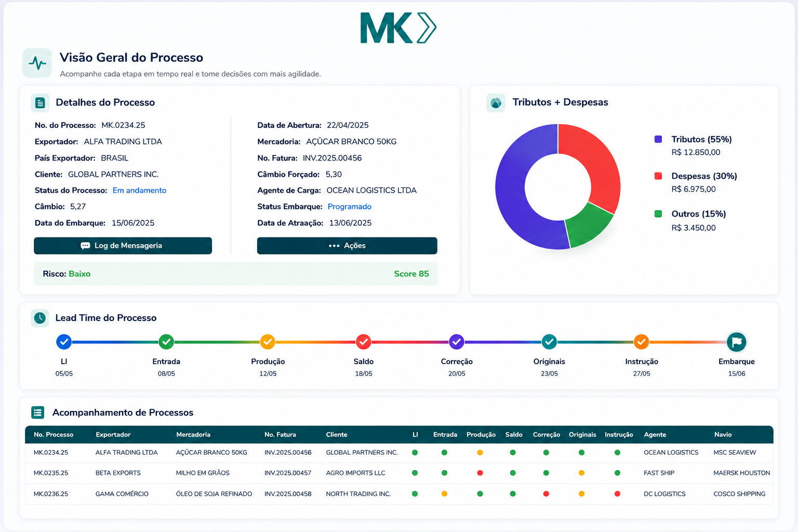Click the pie chart icon beside Tributos + Despesas
Screen dimensions: 798x532
point(496,103)
